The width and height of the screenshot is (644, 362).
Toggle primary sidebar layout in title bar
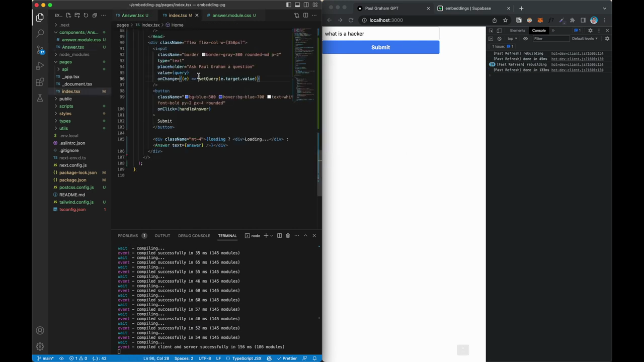pyautogui.click(x=289, y=5)
